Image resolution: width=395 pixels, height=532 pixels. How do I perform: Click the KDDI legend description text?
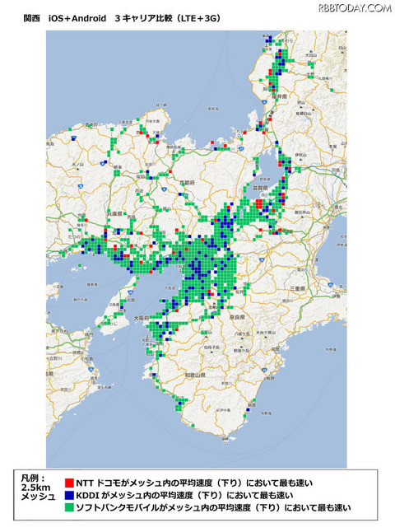(x=184, y=495)
